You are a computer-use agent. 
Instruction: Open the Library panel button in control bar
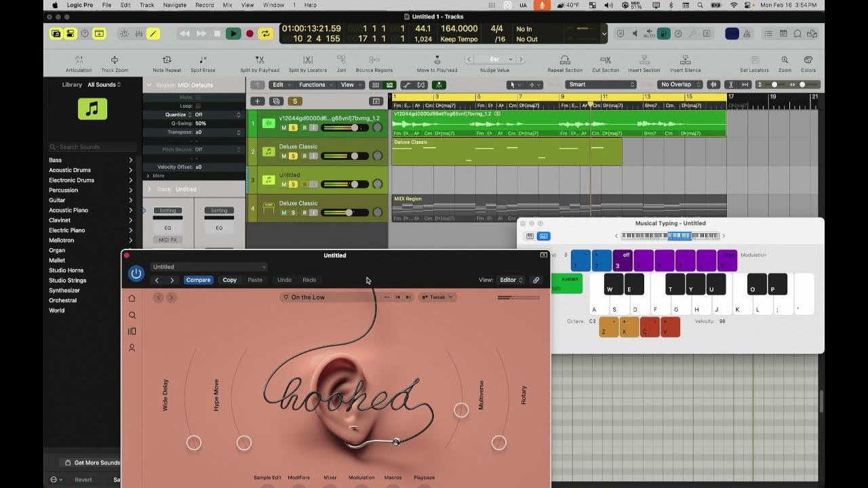point(56,33)
